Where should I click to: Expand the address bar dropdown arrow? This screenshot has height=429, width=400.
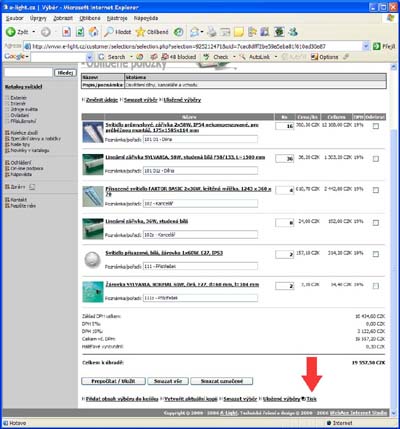(366, 46)
